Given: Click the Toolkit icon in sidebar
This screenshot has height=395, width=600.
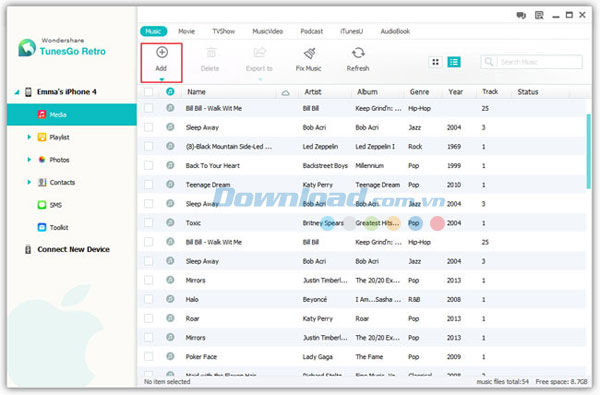Looking at the screenshot, I should point(42,227).
